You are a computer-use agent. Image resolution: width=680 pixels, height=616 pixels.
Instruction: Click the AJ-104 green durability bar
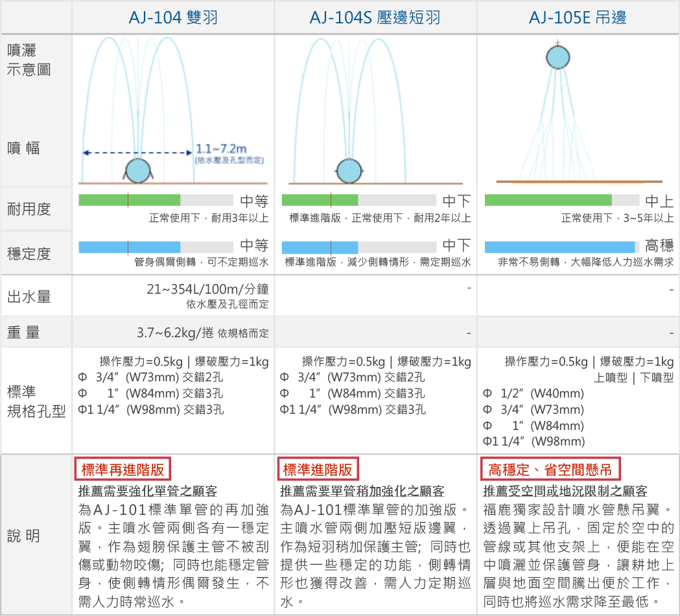point(129,200)
